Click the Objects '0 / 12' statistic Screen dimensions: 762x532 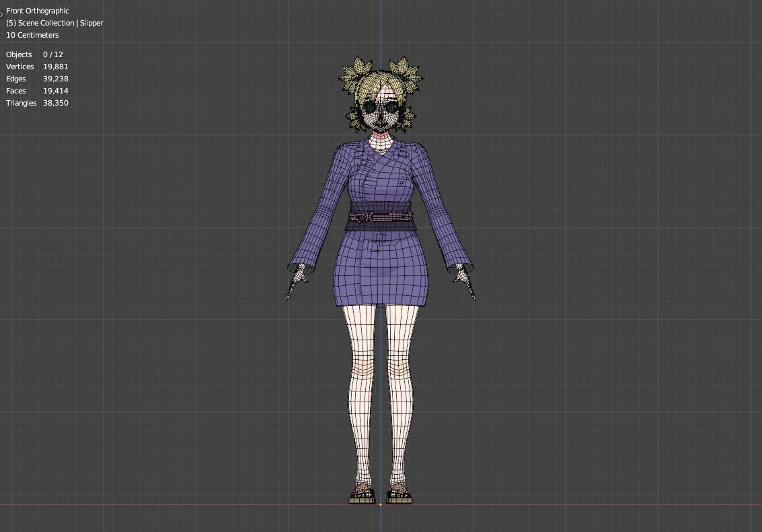(x=53, y=54)
